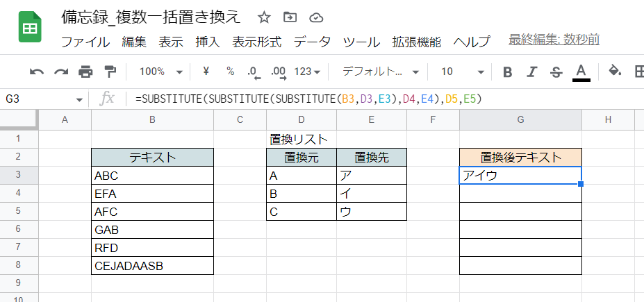
Task: Redo the last action
Action: point(61,72)
